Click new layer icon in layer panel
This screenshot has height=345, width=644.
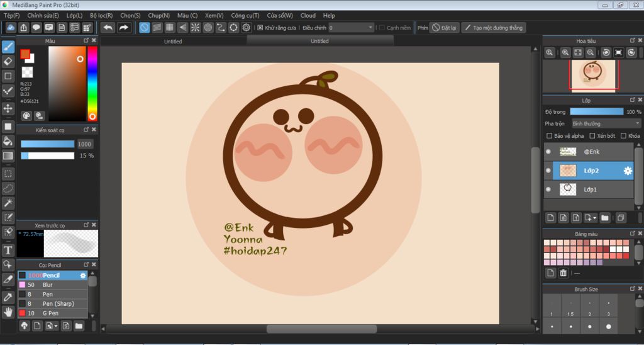point(550,218)
